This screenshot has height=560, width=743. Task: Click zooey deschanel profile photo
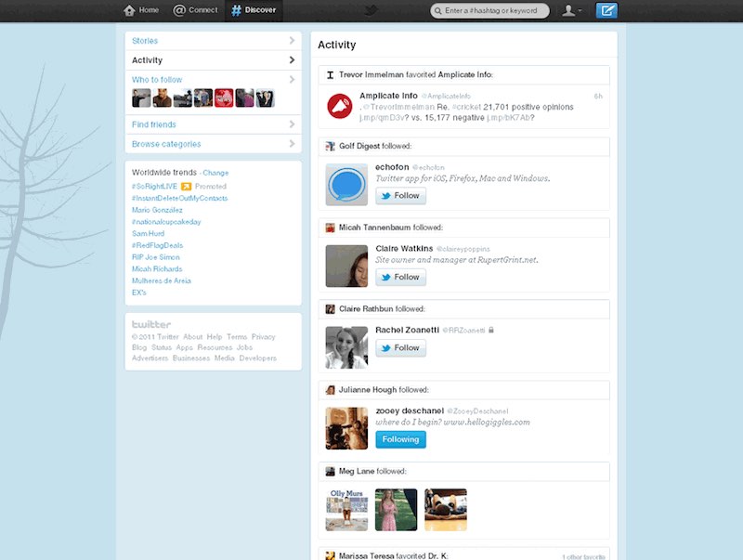pyautogui.click(x=346, y=428)
